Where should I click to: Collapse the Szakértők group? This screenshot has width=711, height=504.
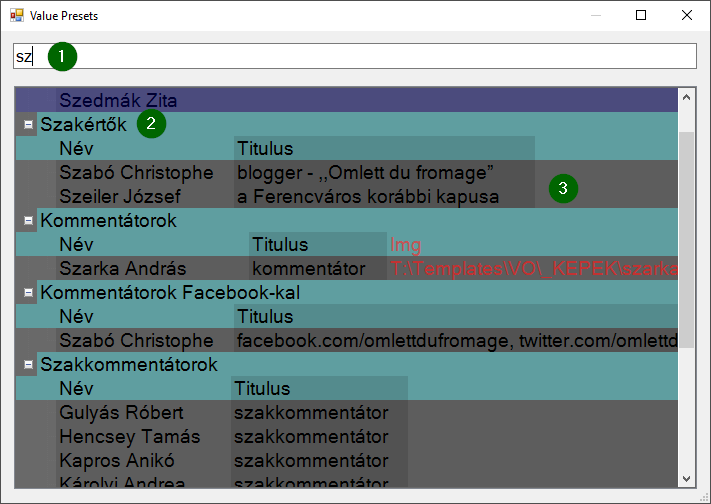point(27,125)
